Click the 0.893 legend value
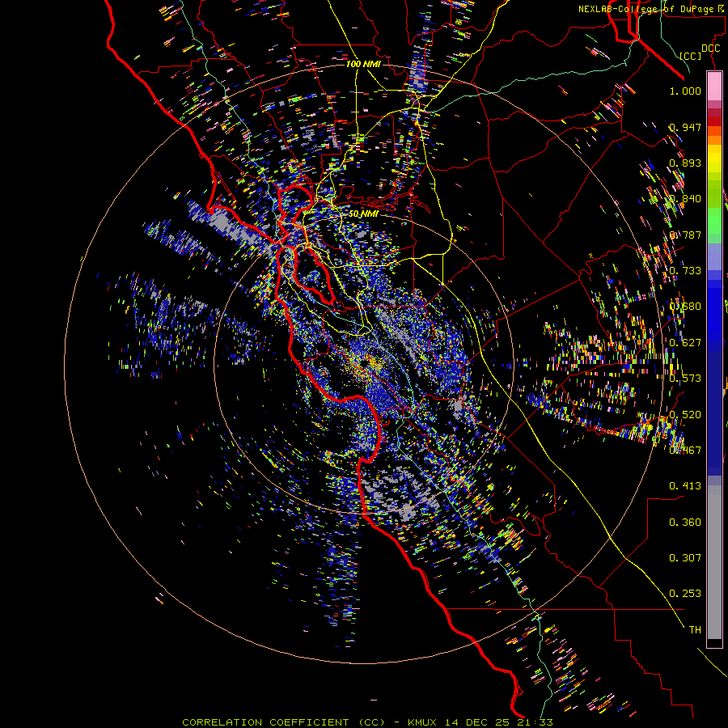Viewport: 728px width, 728px height. pyautogui.click(x=685, y=163)
